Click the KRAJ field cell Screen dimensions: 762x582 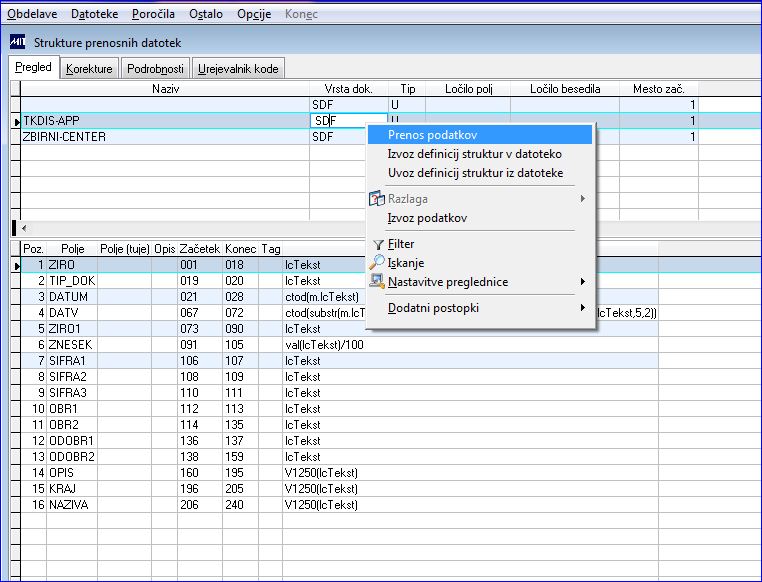click(72, 489)
